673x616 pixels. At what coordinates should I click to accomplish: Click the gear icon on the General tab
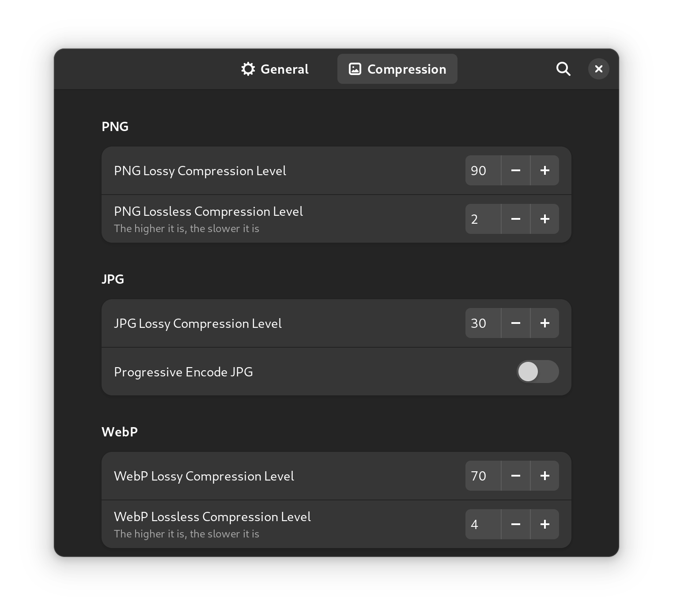click(x=248, y=69)
